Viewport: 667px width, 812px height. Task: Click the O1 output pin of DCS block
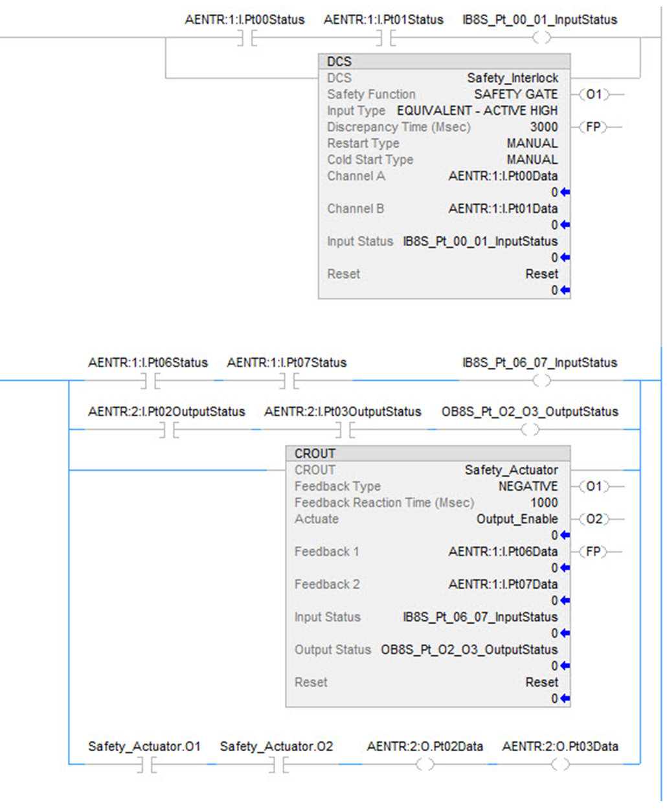(594, 95)
